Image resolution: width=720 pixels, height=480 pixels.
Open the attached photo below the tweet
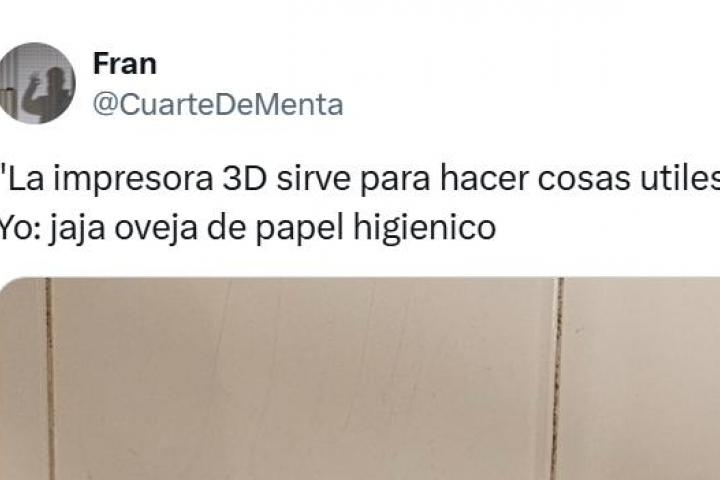pos(360,378)
